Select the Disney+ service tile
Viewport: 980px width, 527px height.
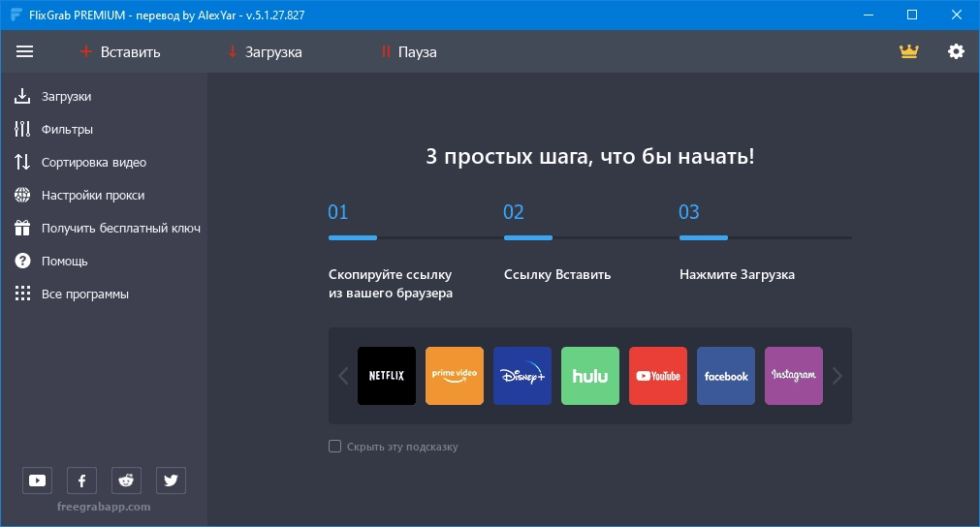coord(522,376)
